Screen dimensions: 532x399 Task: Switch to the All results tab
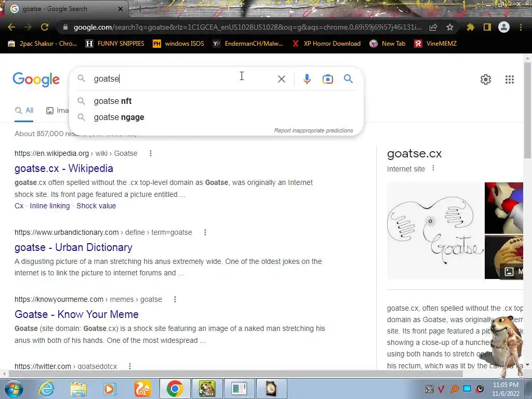pos(24,110)
